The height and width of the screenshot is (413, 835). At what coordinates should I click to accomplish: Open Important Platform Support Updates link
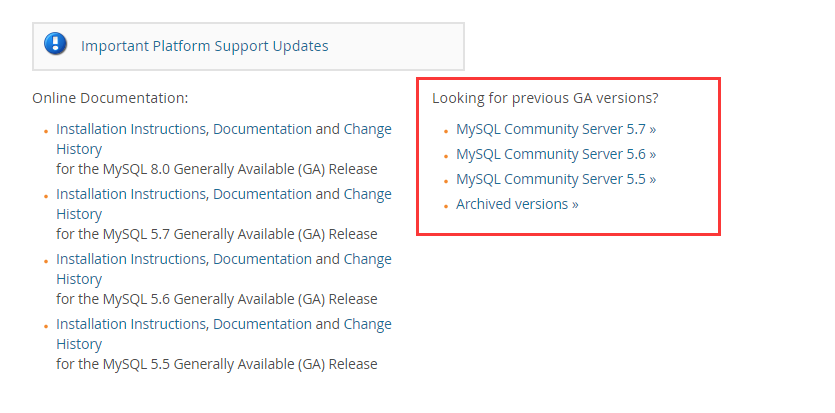pos(204,46)
